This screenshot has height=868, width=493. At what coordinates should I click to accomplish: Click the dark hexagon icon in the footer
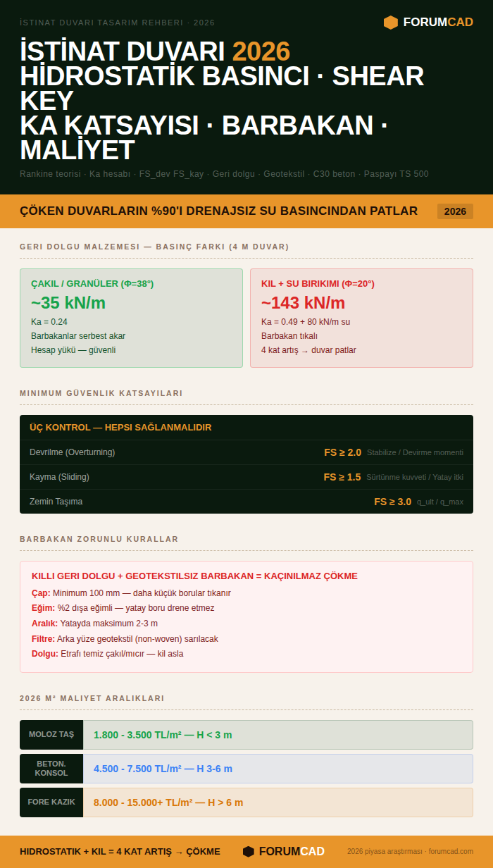click(x=249, y=851)
